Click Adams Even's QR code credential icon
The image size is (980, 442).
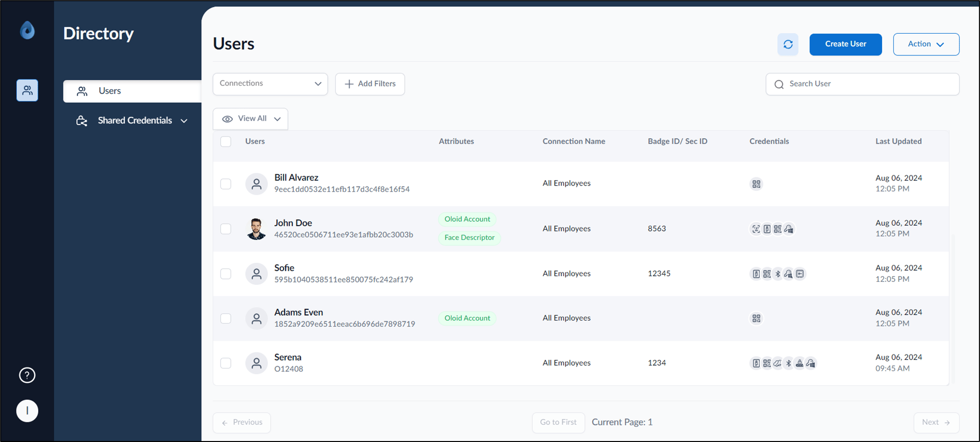(x=757, y=319)
